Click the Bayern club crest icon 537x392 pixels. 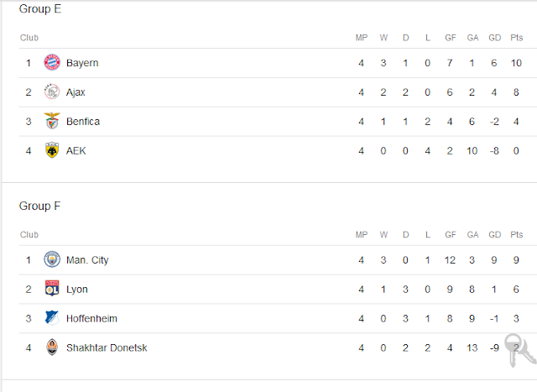tap(52, 63)
